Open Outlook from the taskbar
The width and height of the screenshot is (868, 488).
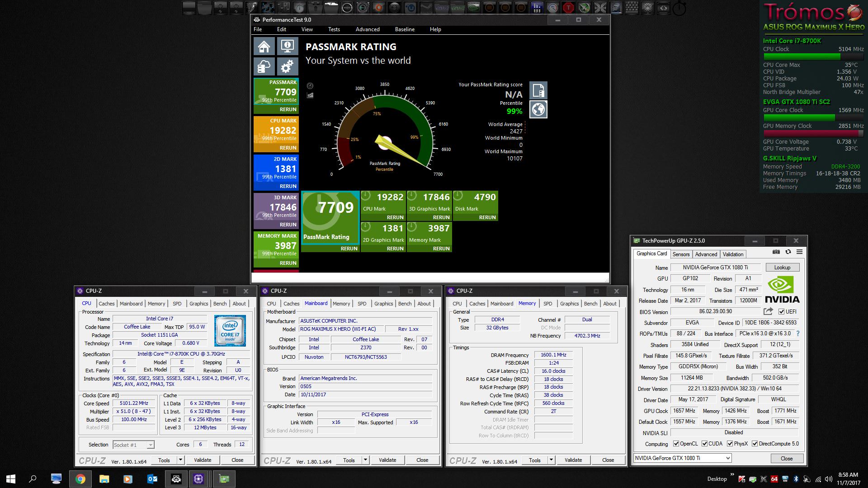[x=152, y=479]
